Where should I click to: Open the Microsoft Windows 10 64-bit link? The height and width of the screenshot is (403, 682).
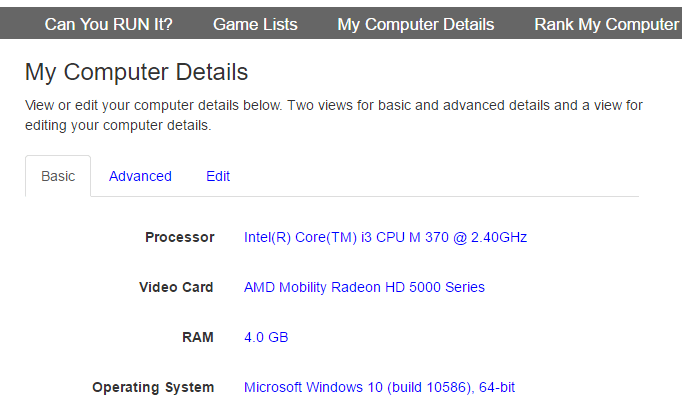(379, 387)
